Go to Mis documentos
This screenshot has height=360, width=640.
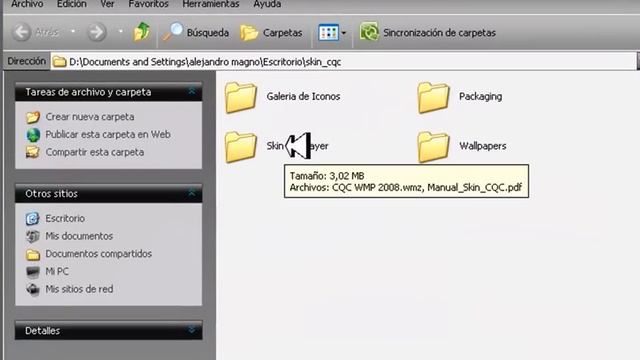point(79,236)
